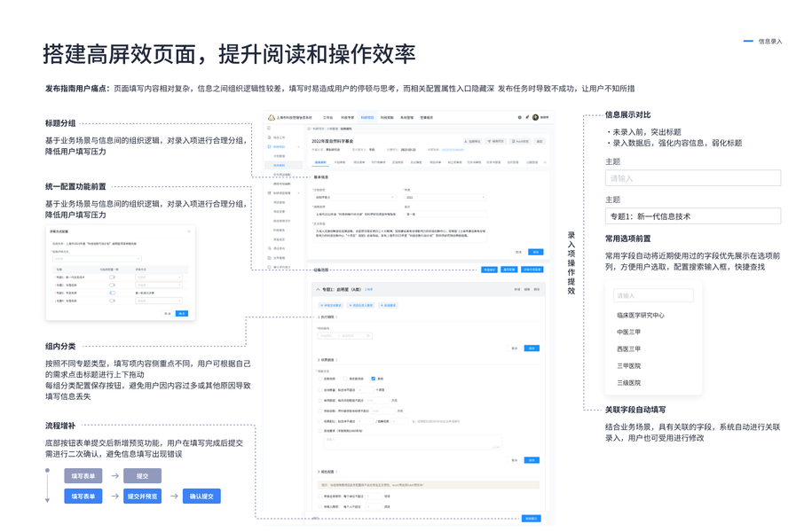Click the cancel button in config dialog
The height and width of the screenshot is (532, 812).
(167, 314)
